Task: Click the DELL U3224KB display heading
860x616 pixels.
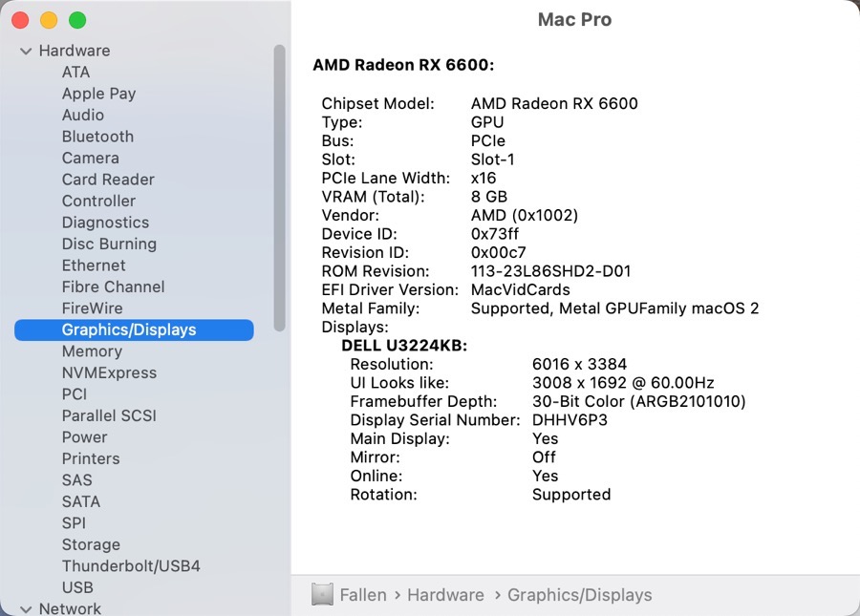Action: tap(404, 346)
